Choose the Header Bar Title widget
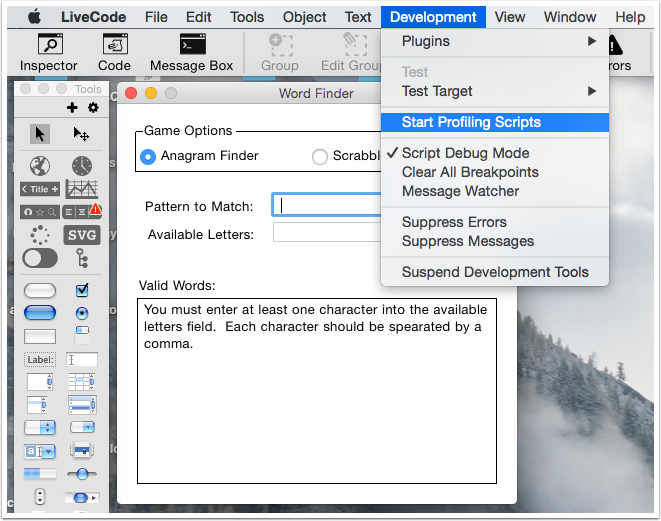The height and width of the screenshot is (521, 661). click(x=40, y=189)
